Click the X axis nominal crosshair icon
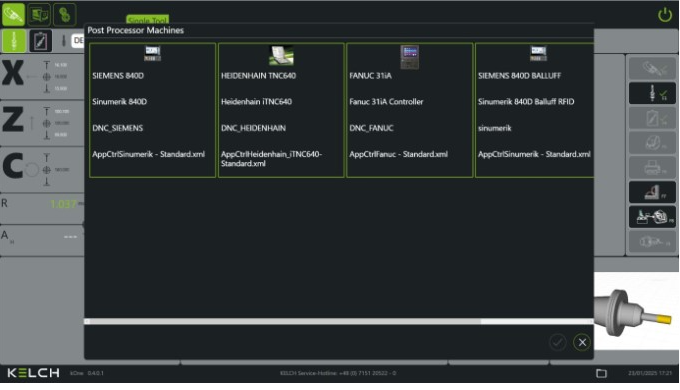 46,77
